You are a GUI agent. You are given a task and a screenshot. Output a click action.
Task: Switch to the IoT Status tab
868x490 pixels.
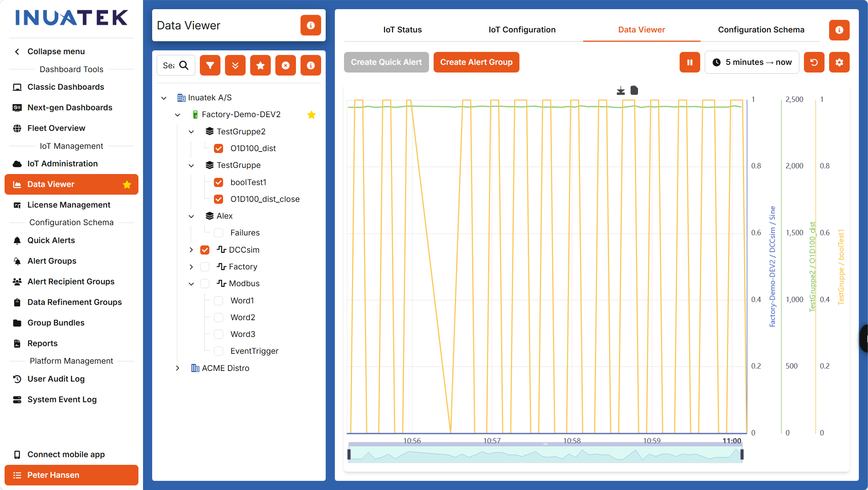pyautogui.click(x=402, y=30)
